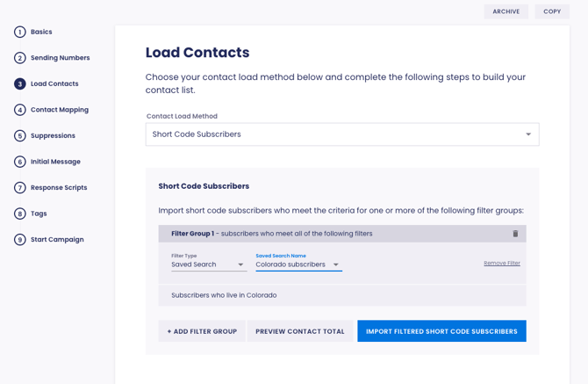Click the step 6 number circle icon
Screen dimensions: 588x384
19,162
